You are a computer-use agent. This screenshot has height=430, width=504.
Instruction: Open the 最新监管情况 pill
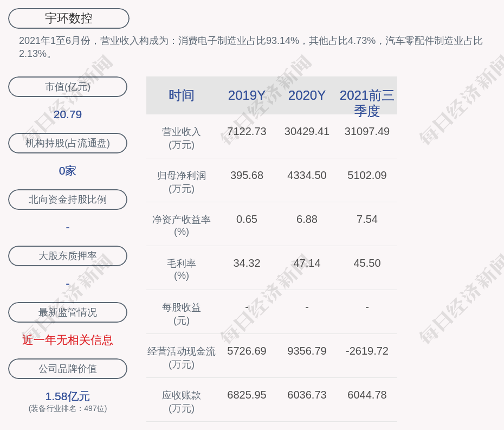tap(68, 312)
